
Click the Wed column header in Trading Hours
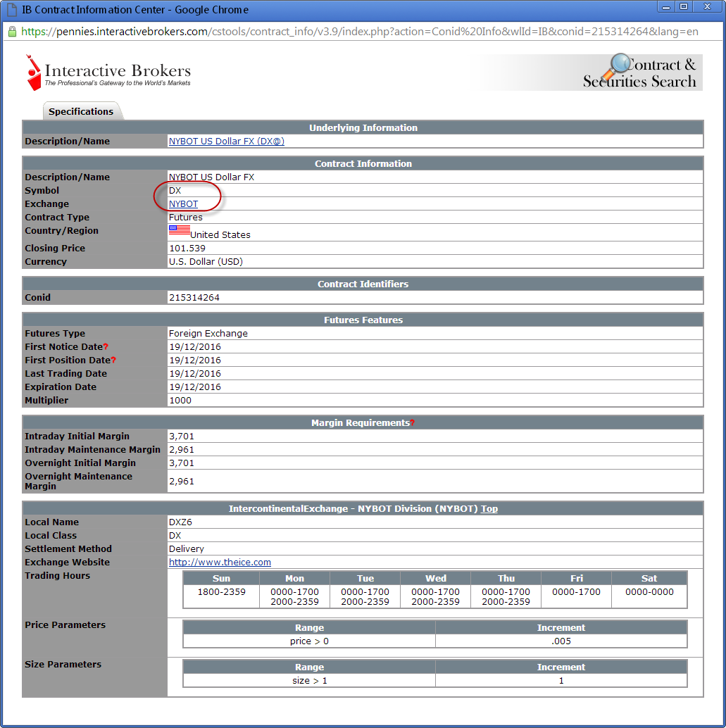[x=436, y=579]
